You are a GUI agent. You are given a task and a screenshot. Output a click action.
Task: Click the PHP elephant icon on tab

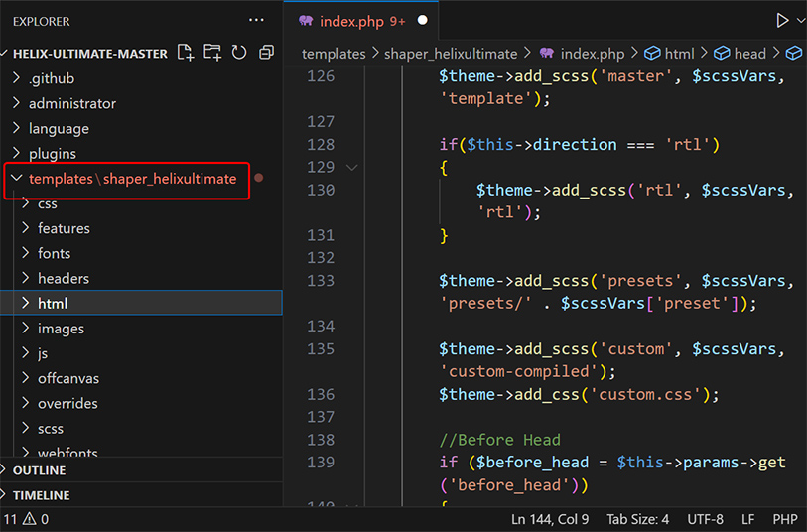[x=305, y=21]
